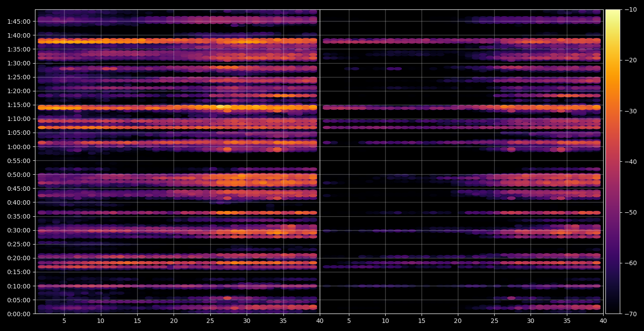Click the 1:40:00 time axis label
Viewport: 644px width, 331px height.
coord(19,35)
